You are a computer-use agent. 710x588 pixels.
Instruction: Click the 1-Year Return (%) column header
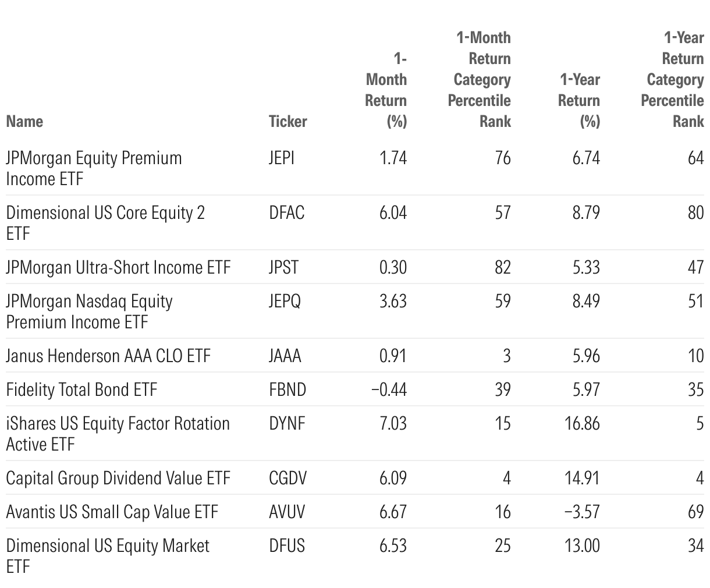(x=579, y=100)
